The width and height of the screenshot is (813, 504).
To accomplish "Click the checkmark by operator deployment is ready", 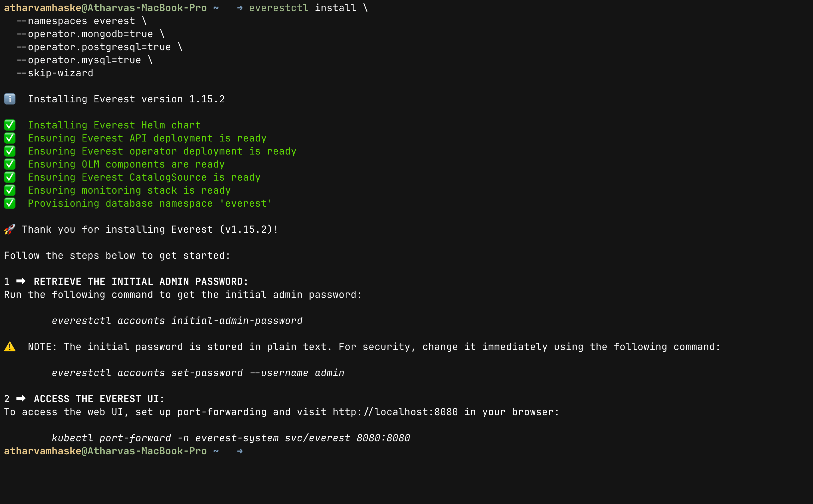I will 10,151.
